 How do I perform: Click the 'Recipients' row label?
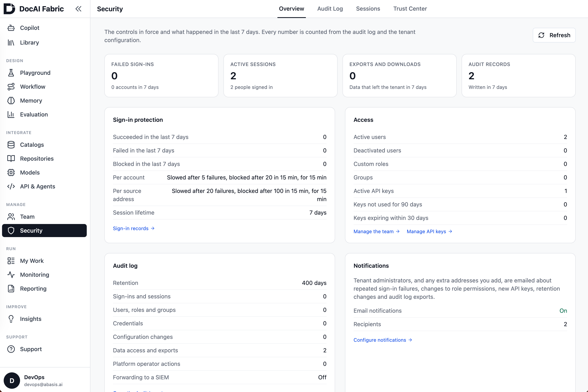pyautogui.click(x=367, y=324)
